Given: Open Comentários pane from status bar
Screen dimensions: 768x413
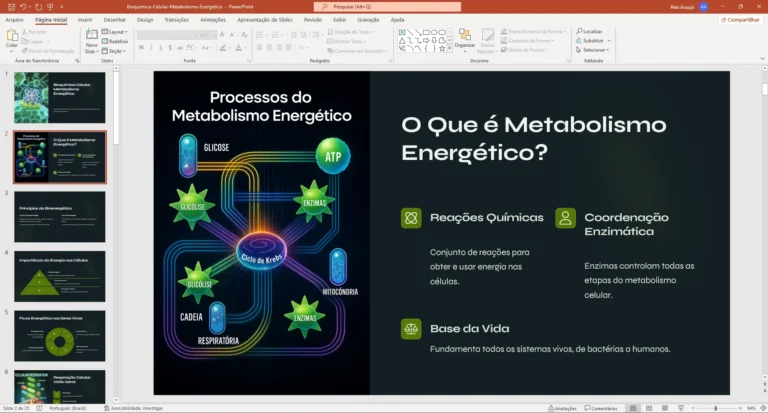Looking at the screenshot, I should click(601, 408).
